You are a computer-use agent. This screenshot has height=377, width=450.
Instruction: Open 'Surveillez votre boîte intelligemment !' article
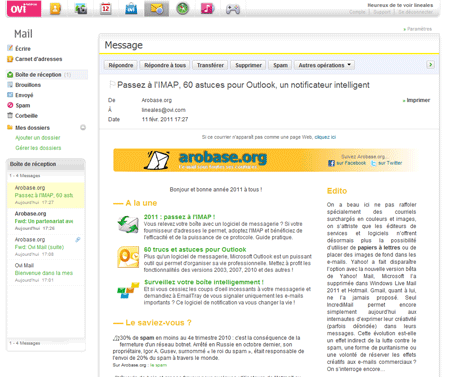[x=204, y=282]
